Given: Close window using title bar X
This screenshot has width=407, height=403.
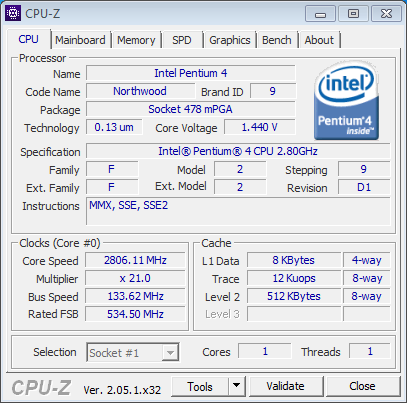Looking at the screenshot, I should [x=386, y=14].
